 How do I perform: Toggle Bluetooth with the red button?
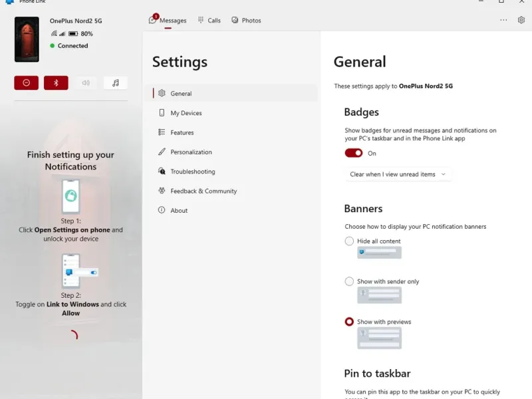click(56, 82)
